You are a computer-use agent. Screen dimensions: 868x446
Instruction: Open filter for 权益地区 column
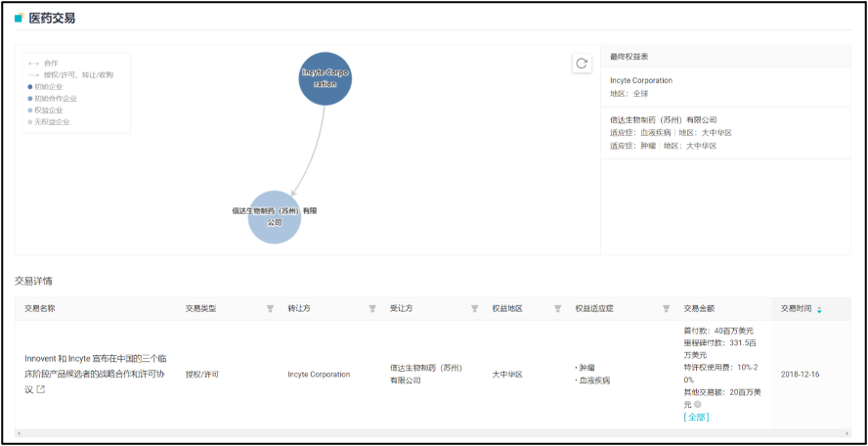click(x=557, y=309)
